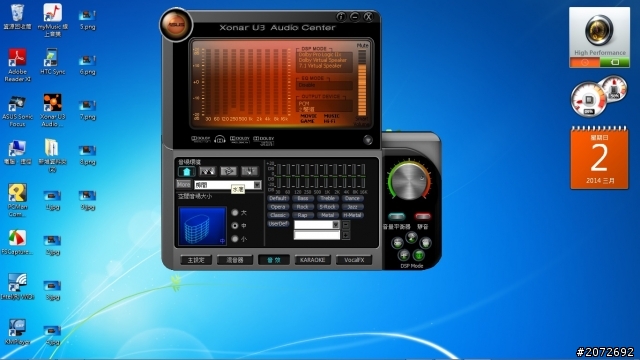Apply the Treble EQ preset
Image resolution: width=640 pixels, height=360 pixels.
point(327,198)
